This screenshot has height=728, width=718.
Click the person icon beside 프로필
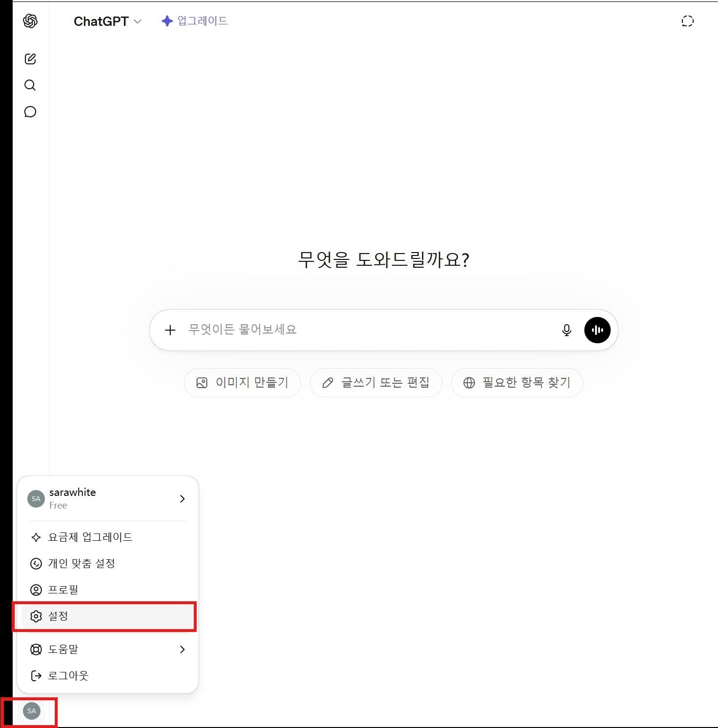(36, 590)
